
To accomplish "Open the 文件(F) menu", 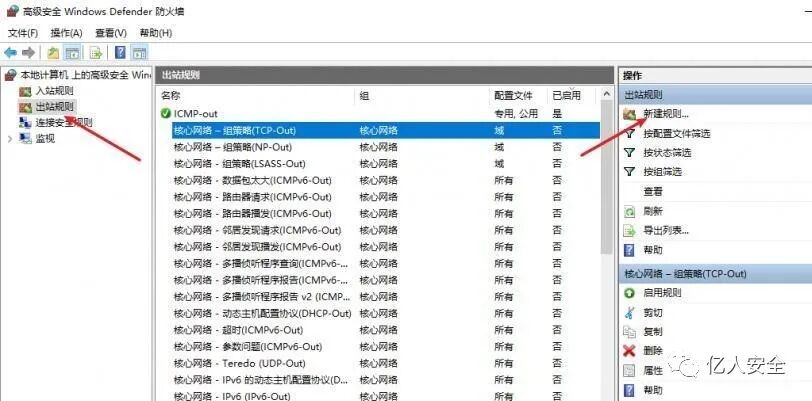I will pyautogui.click(x=23, y=33).
